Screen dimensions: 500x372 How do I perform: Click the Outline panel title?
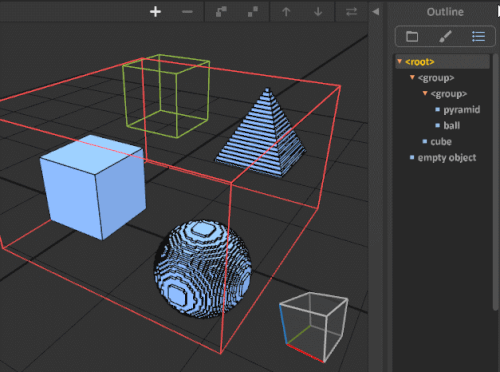(x=445, y=12)
